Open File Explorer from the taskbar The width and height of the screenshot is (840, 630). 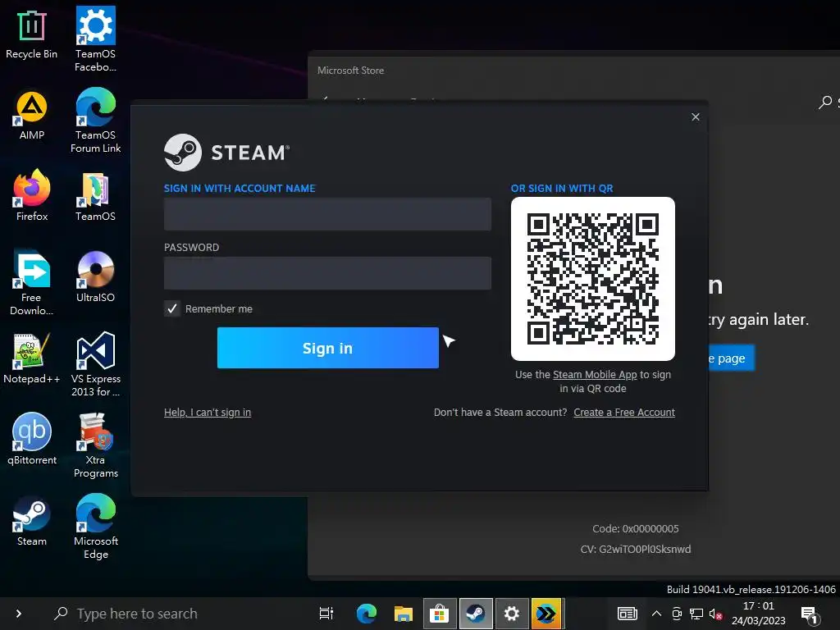tap(403, 614)
